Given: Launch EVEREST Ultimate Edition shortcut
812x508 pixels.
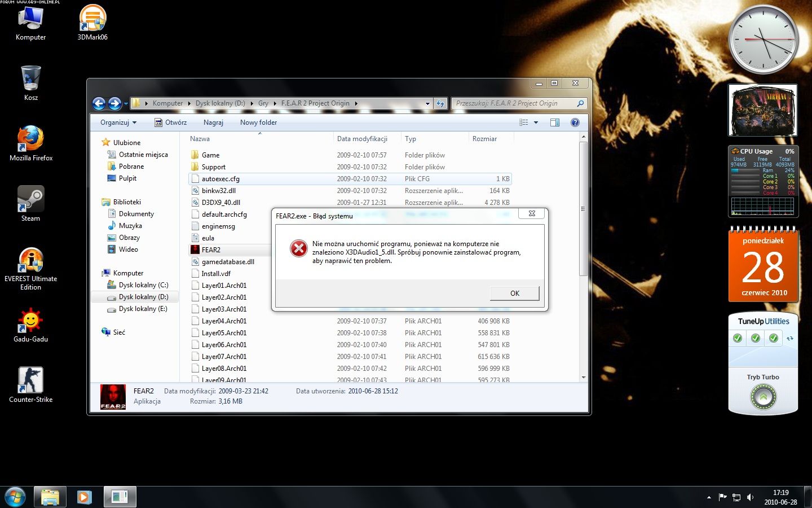Looking at the screenshot, I should (30, 269).
